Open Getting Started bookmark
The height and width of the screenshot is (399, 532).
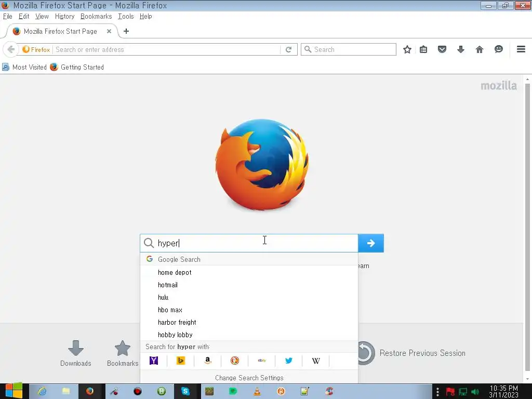(x=77, y=67)
